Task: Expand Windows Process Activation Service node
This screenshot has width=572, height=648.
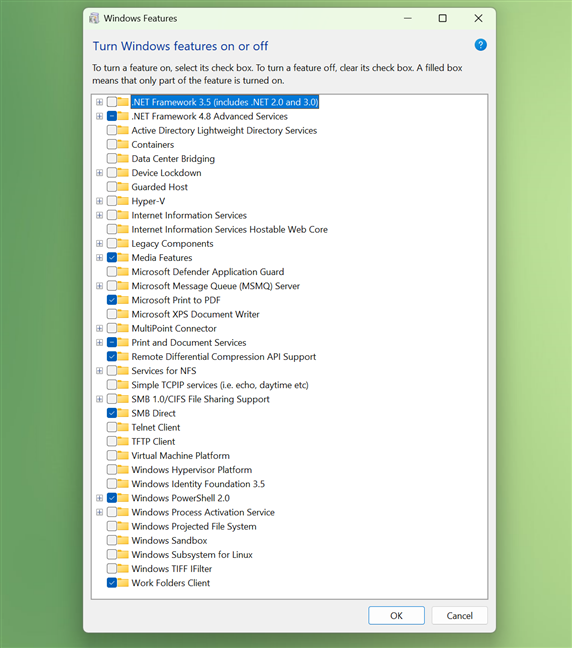Action: 100,512
